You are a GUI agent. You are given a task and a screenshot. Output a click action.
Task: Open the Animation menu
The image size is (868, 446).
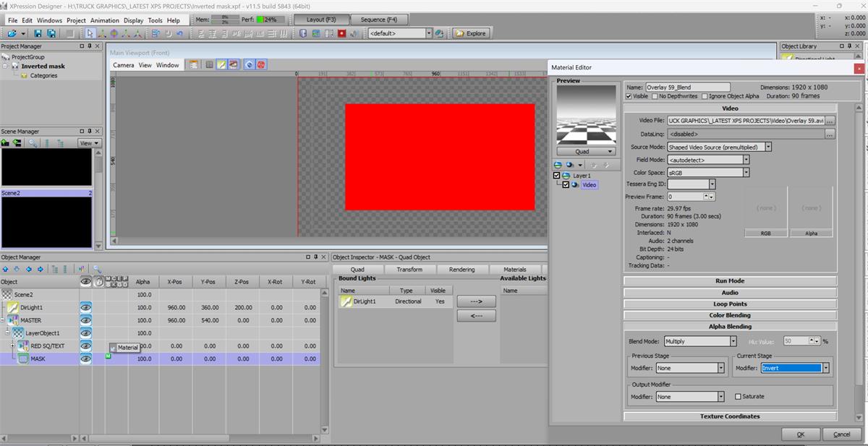pos(105,20)
